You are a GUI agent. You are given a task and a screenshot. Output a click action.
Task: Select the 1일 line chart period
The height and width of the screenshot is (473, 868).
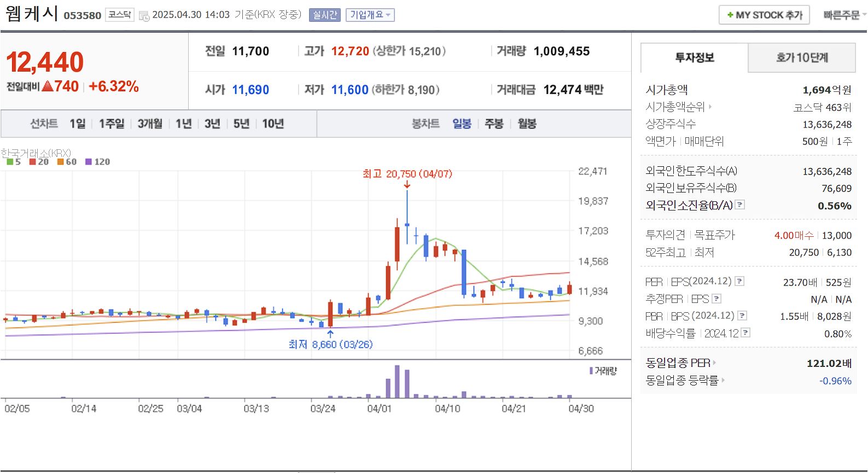77,124
